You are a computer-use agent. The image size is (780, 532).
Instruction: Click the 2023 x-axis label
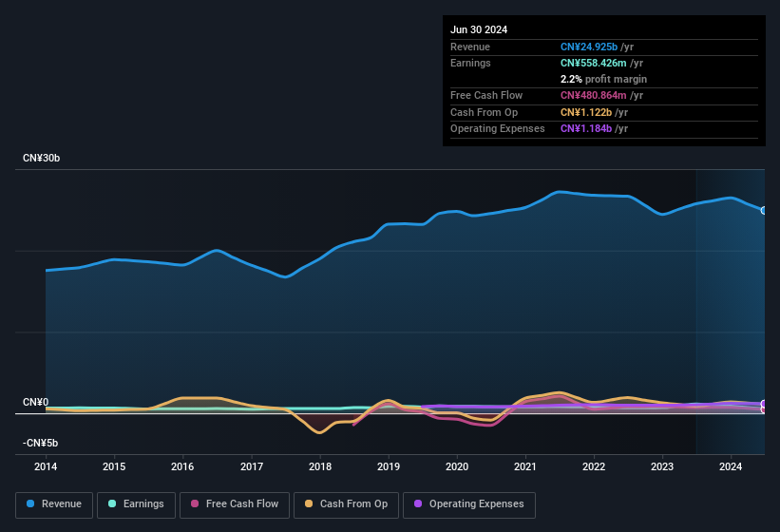[662, 466]
